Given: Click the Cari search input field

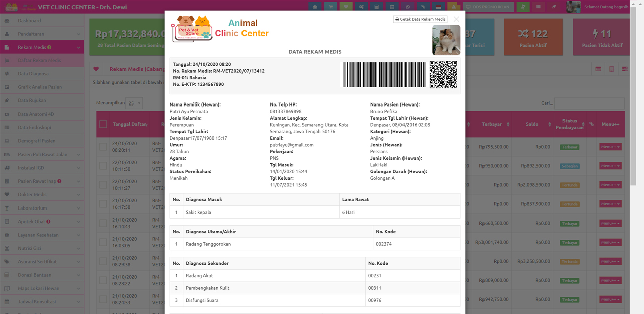Looking at the screenshot, I should point(589,103).
